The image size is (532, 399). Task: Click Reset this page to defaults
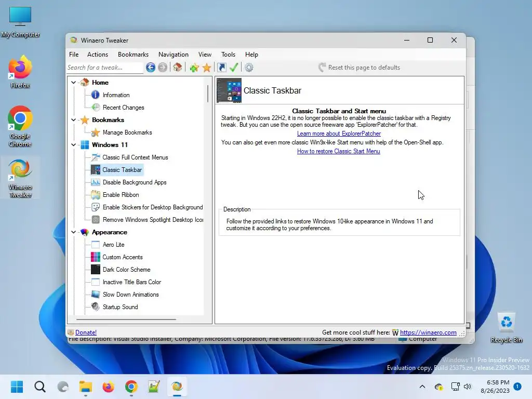pos(360,67)
